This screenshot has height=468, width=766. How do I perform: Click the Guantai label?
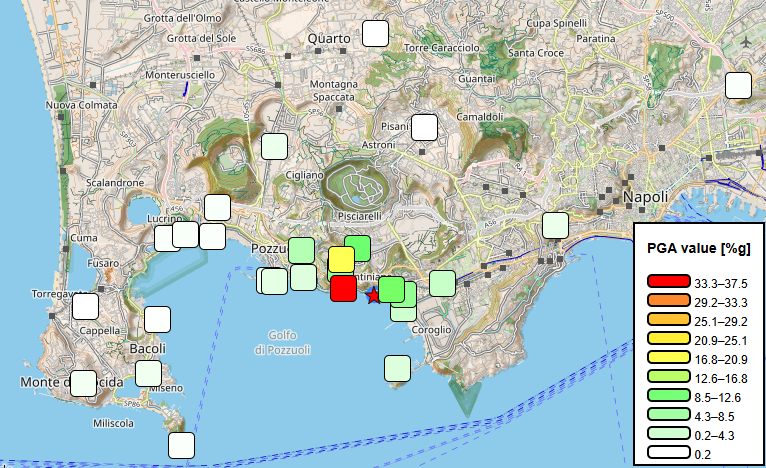click(477, 79)
